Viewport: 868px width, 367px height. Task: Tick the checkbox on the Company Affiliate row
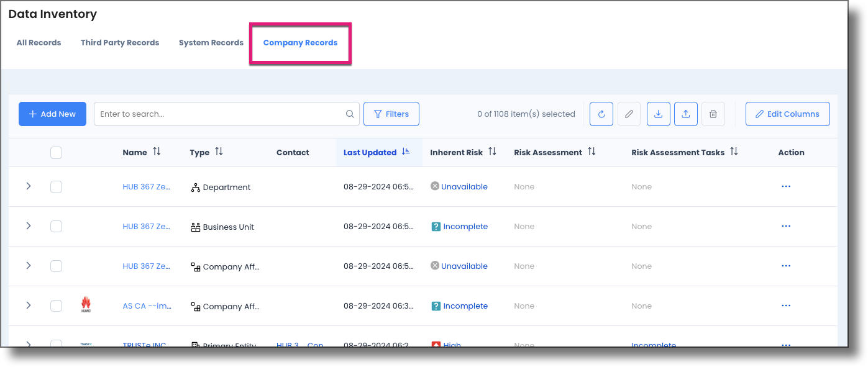56,266
